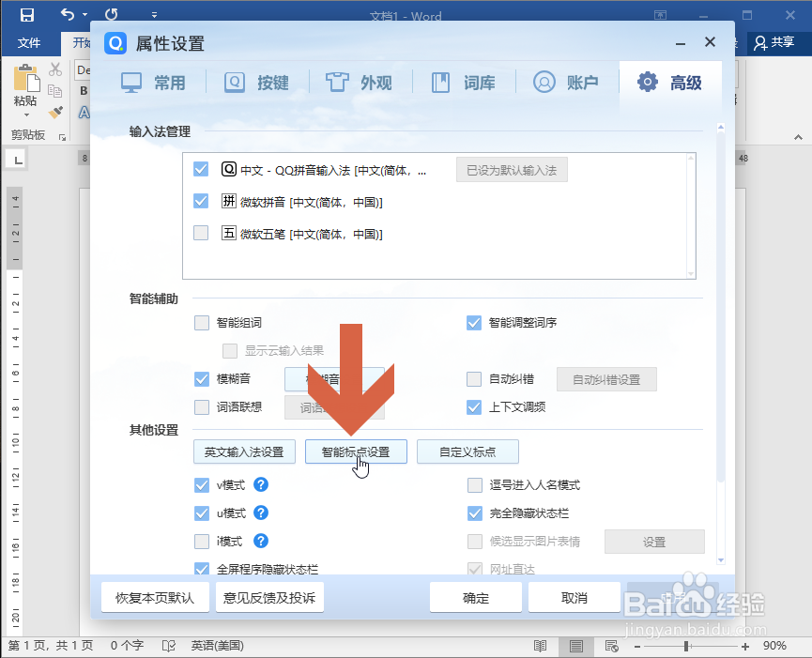Open the 账户 account tab
This screenshot has width=812, height=658.
[566, 83]
